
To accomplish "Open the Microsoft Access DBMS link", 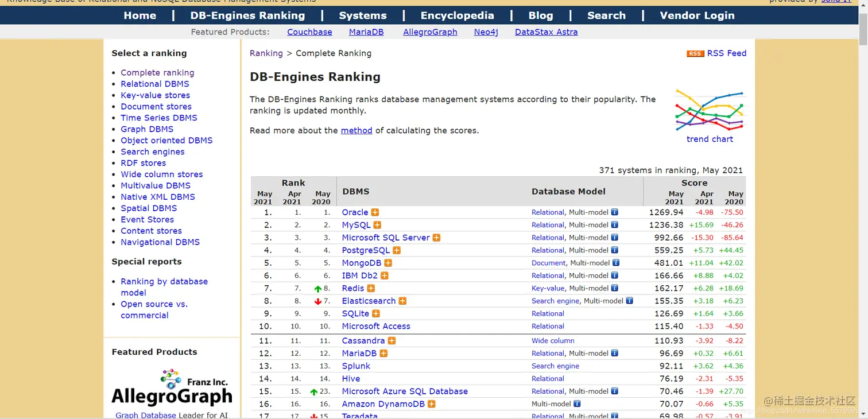I will coord(376,326).
